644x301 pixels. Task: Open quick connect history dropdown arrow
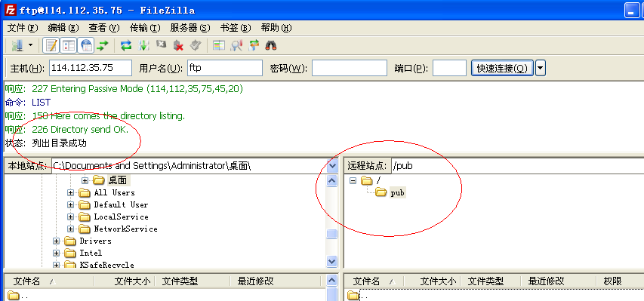point(541,68)
